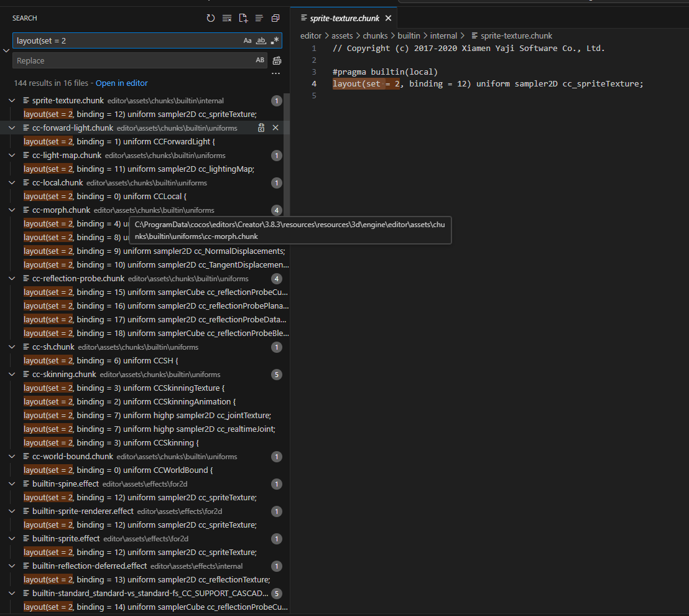Select match 'uniform CCForwardLight {'
The image size is (689, 616).
[119, 142]
